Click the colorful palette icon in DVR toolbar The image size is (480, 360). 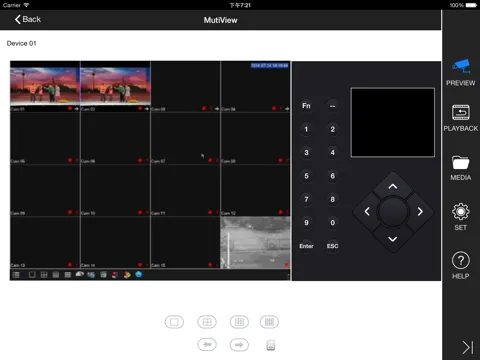coord(127,275)
